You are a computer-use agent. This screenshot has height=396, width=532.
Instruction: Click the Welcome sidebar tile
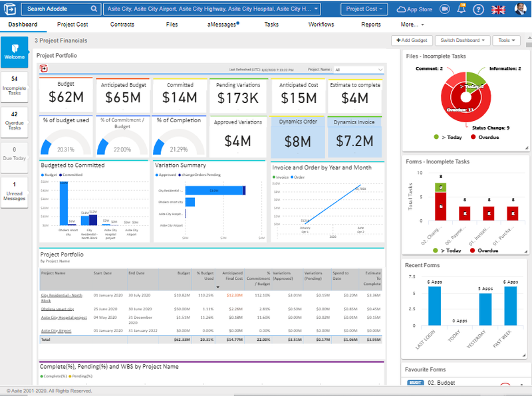coord(14,52)
